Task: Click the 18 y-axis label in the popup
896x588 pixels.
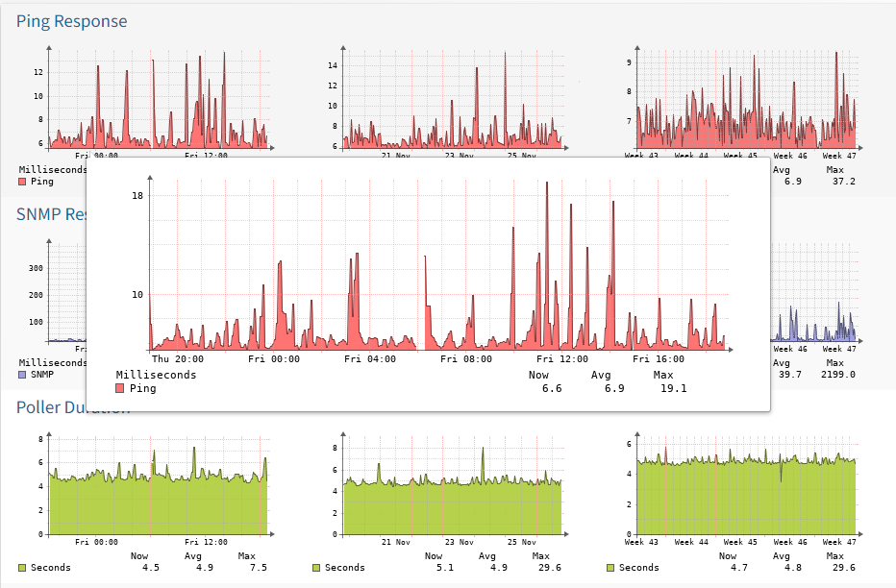Action: [137, 196]
